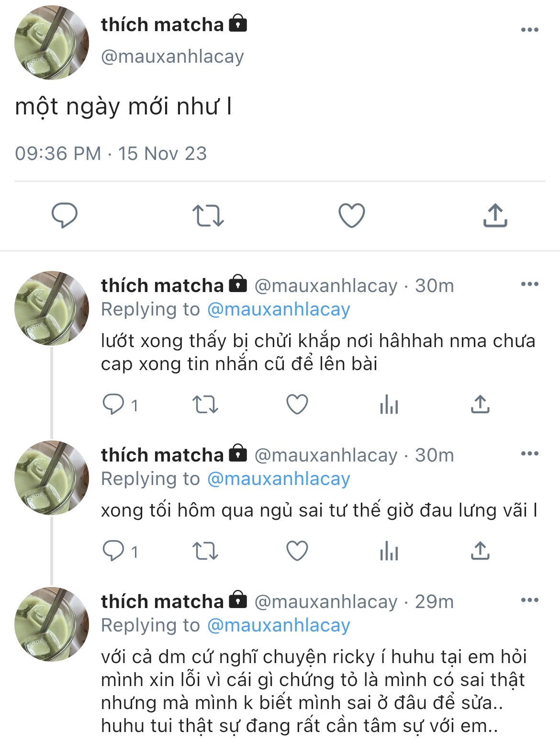Like the back pain reply
The width and height of the screenshot is (560, 744).
pos(297,551)
